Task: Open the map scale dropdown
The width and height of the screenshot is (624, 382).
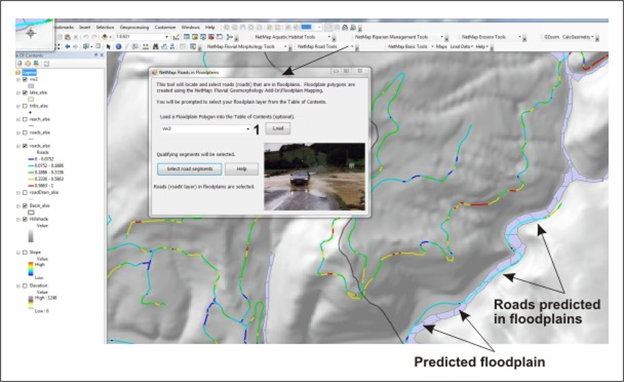Action: 166,37
